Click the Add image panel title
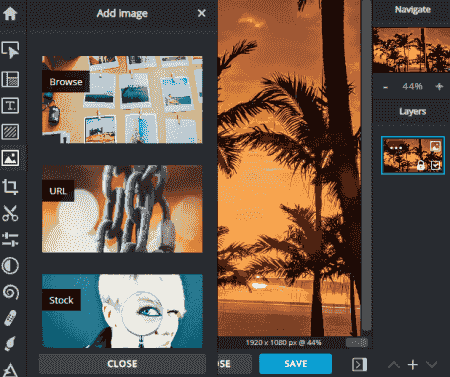The width and height of the screenshot is (450, 377). [122, 13]
